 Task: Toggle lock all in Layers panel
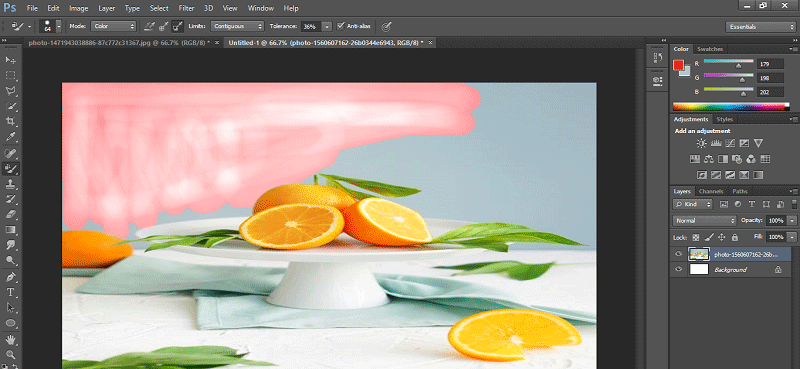(735, 237)
